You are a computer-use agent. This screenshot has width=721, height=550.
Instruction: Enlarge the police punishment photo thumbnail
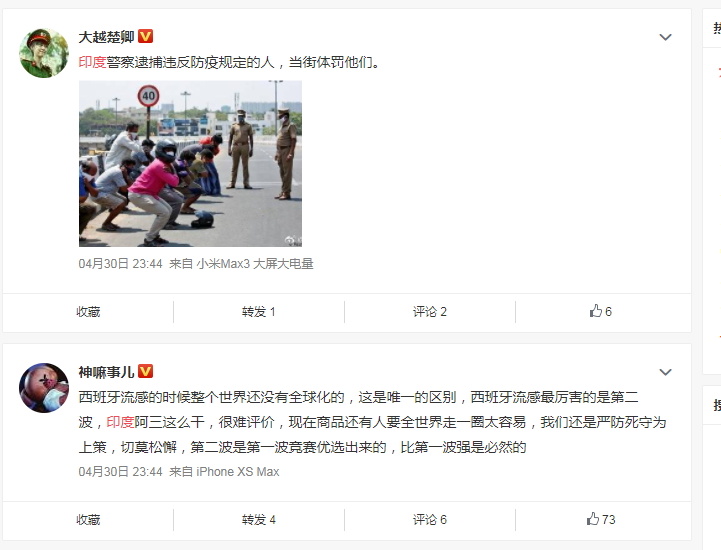coord(190,164)
